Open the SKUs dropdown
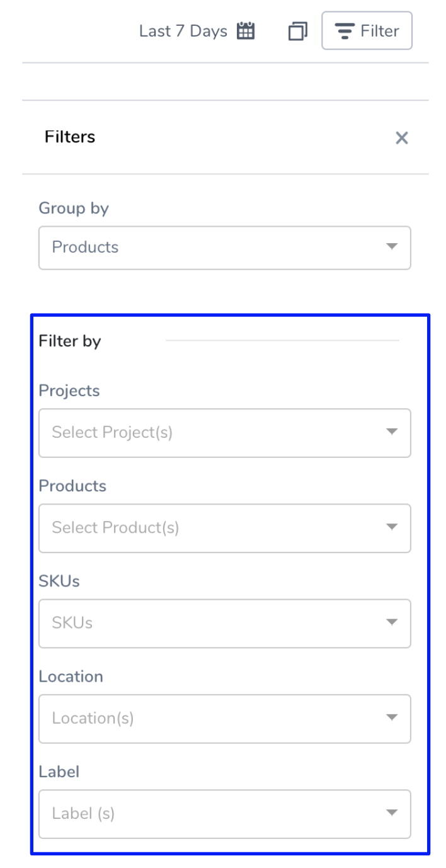 pos(225,624)
